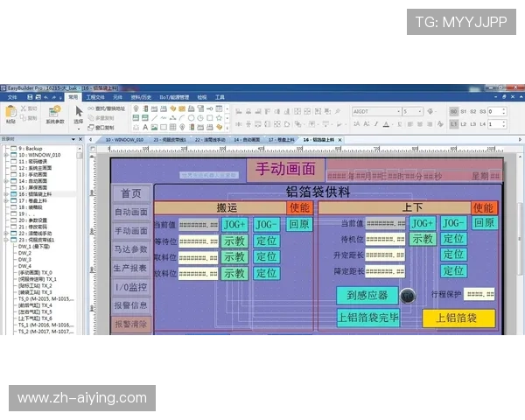Click the 回原 button in 搬运 section
Screen dimensions: 525x420
299,224
